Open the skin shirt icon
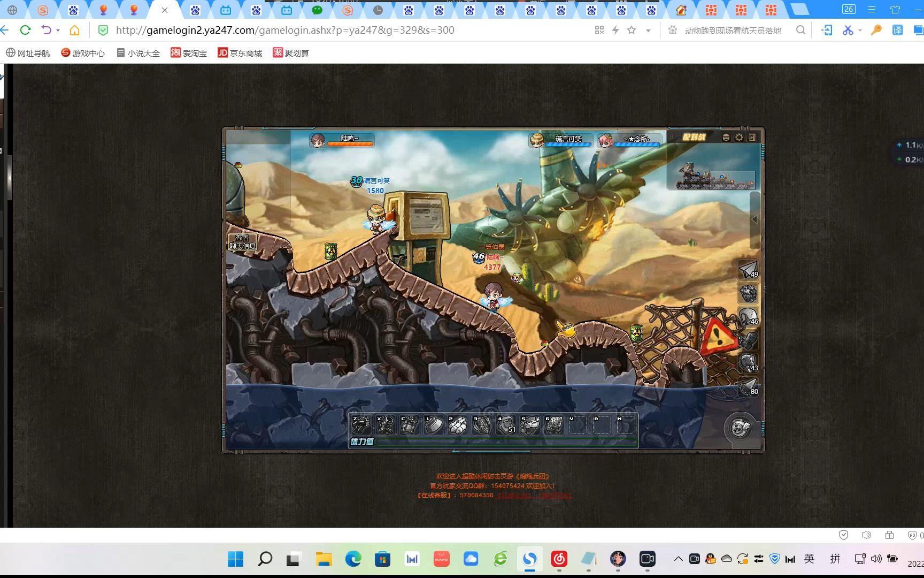 tap(895, 10)
